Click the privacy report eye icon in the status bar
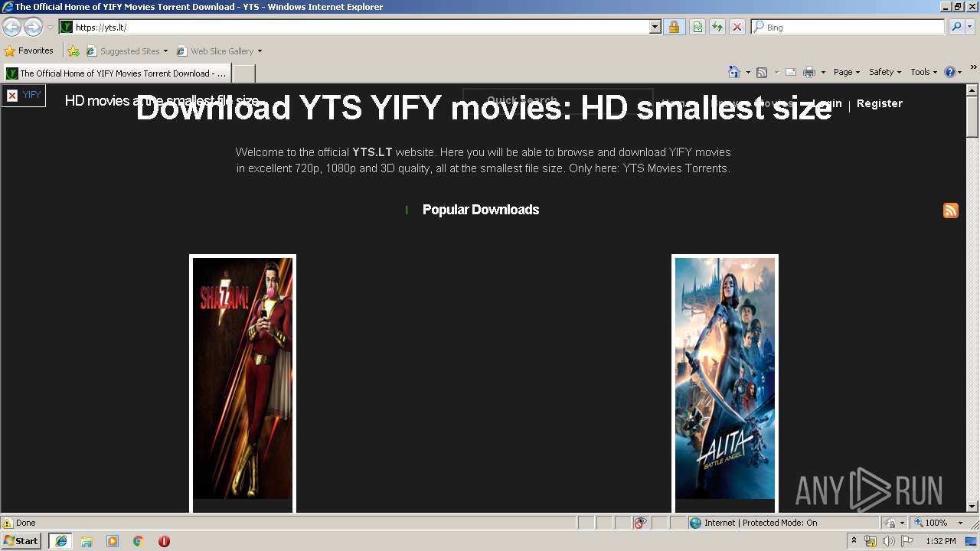The width and height of the screenshot is (980, 551). [x=640, y=523]
